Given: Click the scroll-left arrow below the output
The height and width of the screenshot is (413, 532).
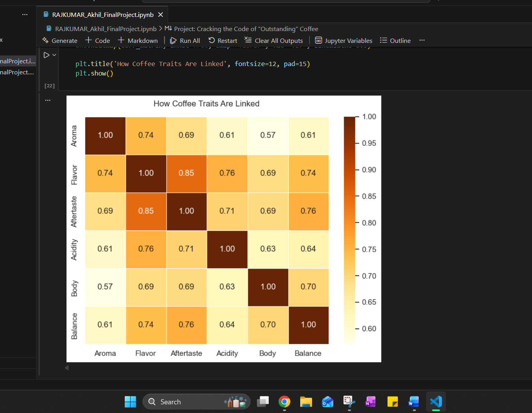Looking at the screenshot, I should [66, 368].
